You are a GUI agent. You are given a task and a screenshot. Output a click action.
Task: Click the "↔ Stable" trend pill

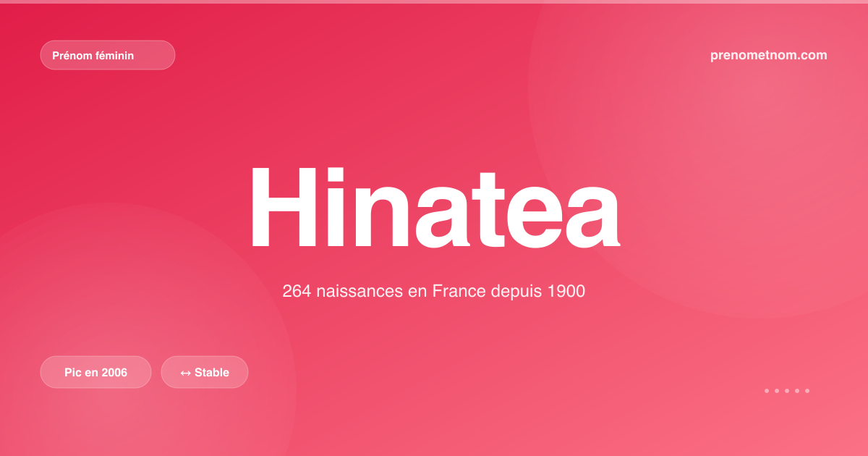(x=205, y=372)
